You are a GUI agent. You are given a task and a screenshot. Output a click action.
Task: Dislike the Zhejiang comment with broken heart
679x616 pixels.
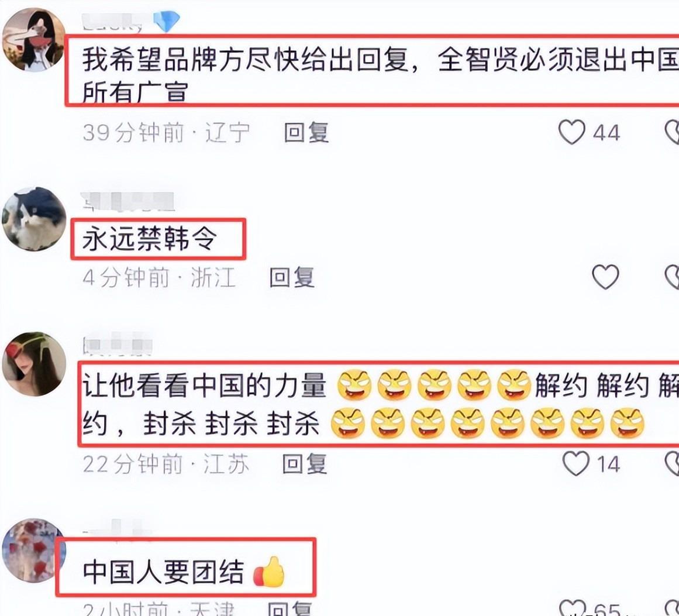click(672, 276)
